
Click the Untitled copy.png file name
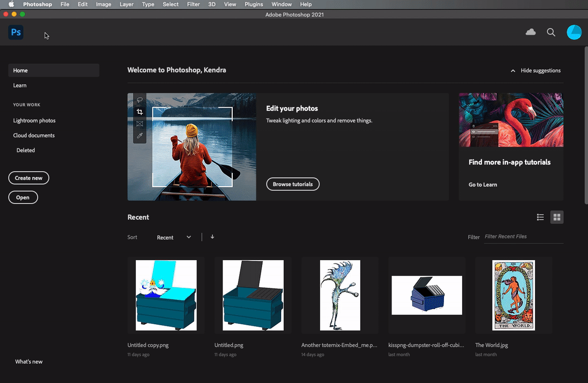(x=148, y=345)
